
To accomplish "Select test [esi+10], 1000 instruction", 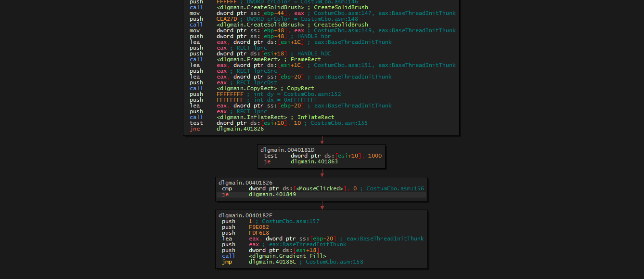I will coord(322,156).
